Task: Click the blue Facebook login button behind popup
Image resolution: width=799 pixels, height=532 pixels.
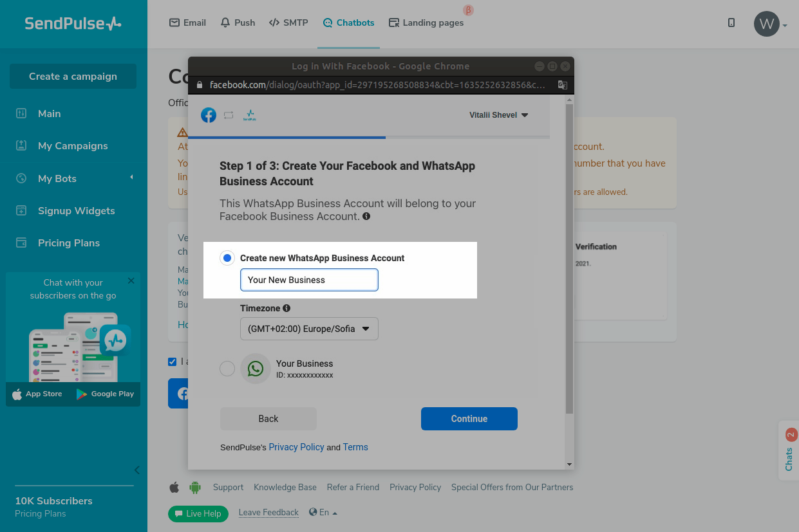Action: 178,394
